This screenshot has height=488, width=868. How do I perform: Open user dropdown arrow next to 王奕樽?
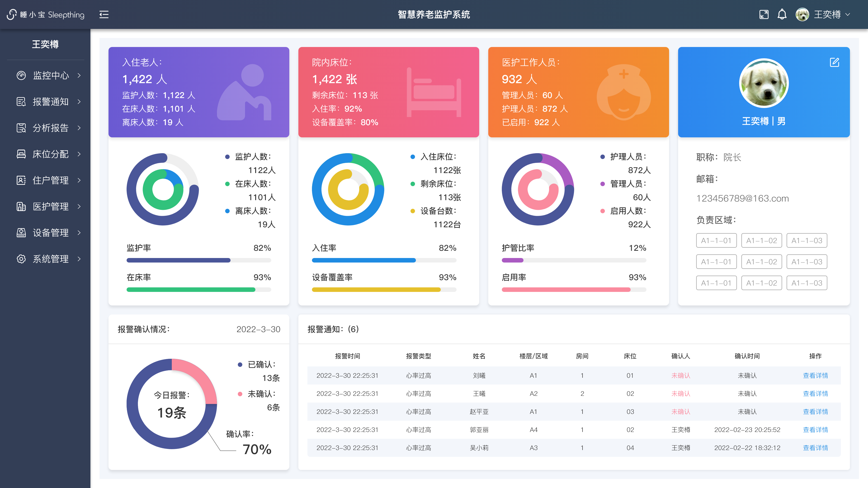click(848, 14)
